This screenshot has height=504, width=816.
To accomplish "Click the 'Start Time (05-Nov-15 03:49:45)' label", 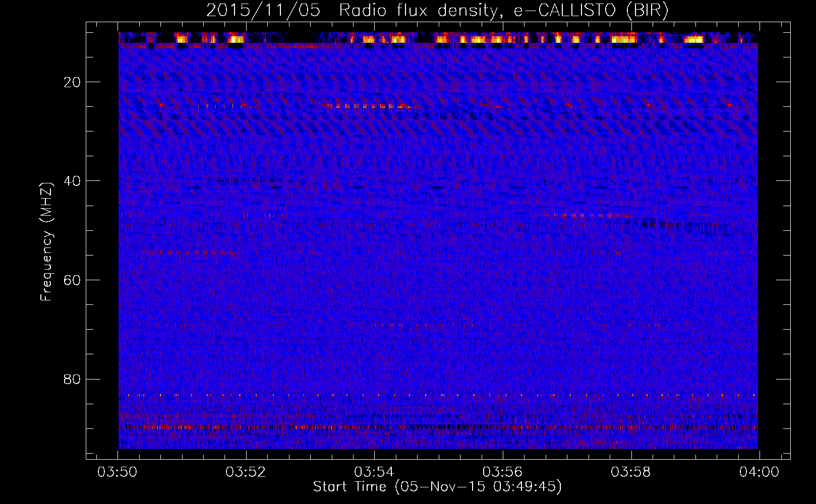I will click(437, 487).
